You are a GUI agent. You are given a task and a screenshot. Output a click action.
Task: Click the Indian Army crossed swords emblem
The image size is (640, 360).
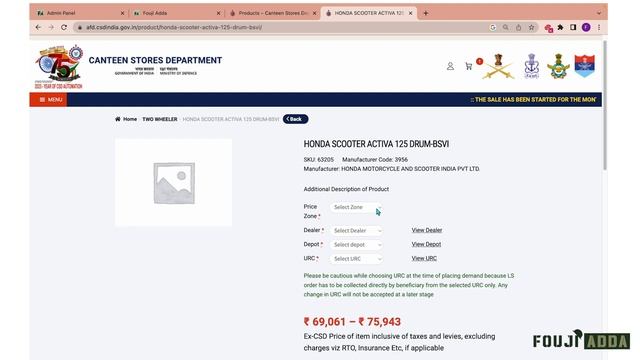click(498, 66)
